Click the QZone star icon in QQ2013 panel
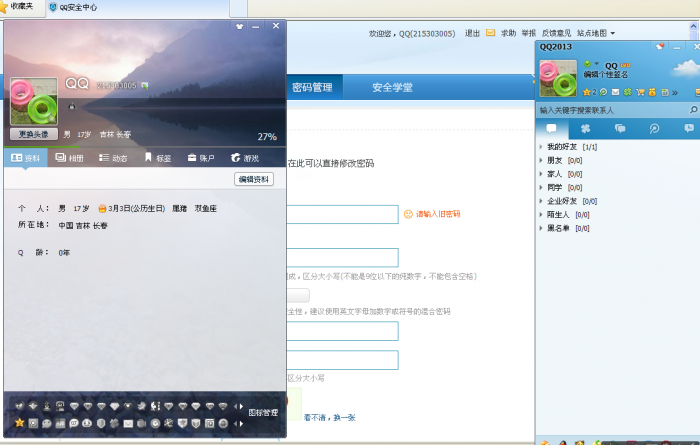Image resolution: width=700 pixels, height=445 pixels. click(587, 92)
